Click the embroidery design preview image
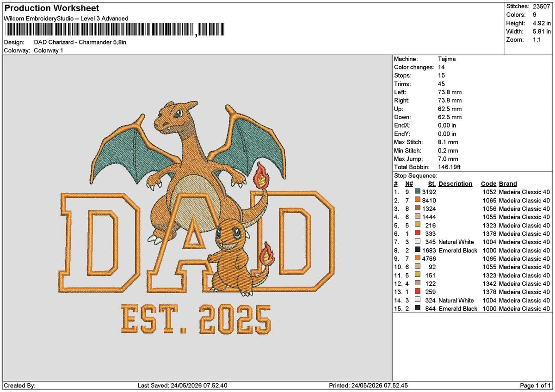The width and height of the screenshot is (555, 392). click(197, 218)
